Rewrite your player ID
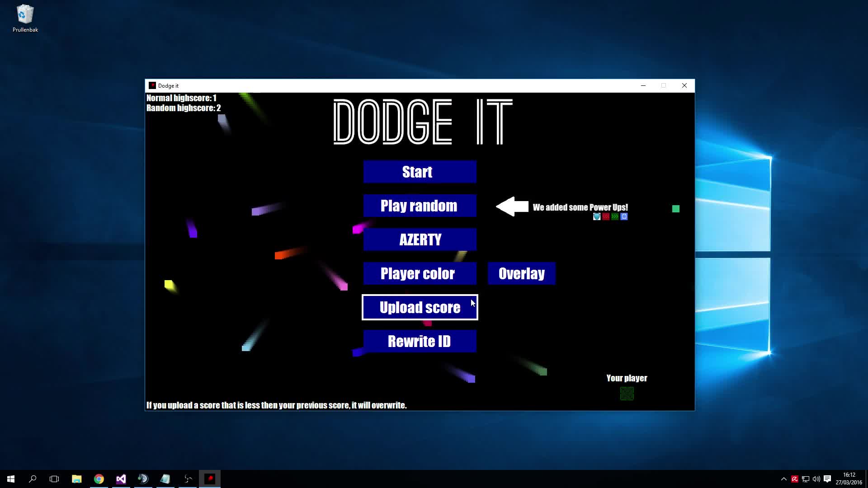The image size is (868, 488). tap(419, 341)
